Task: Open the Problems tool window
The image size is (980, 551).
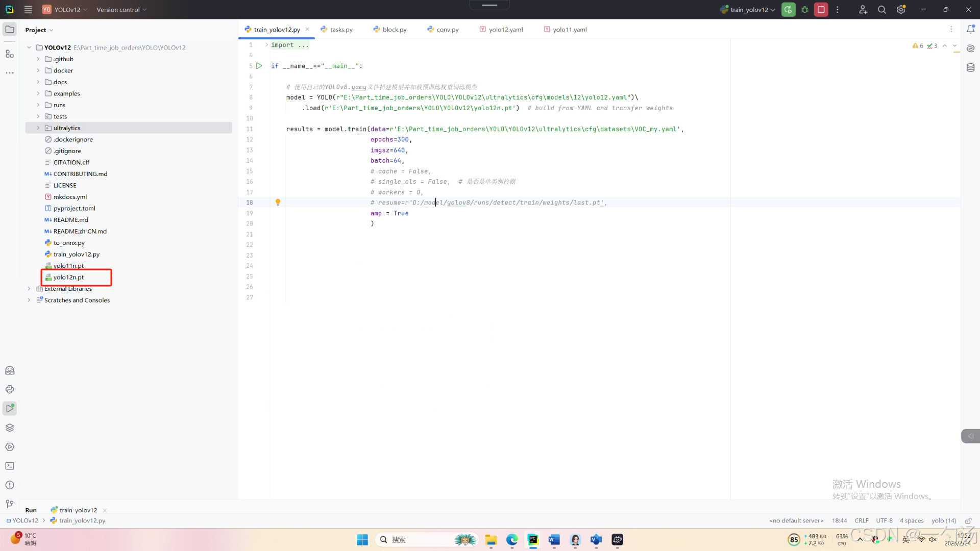Action: coord(10,485)
